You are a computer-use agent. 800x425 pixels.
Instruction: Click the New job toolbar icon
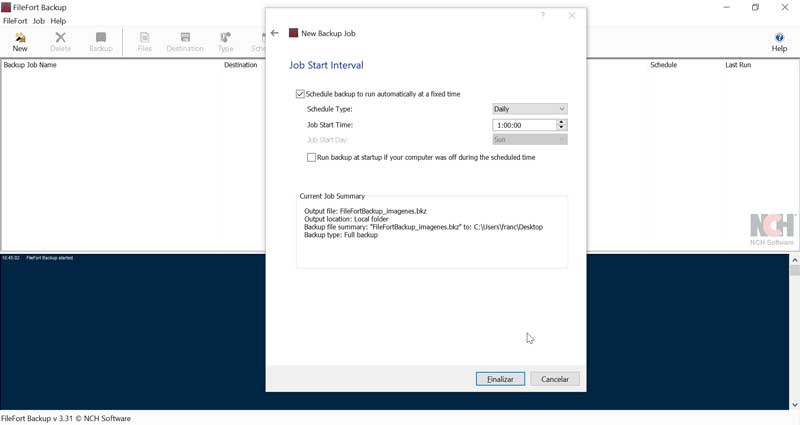20,42
